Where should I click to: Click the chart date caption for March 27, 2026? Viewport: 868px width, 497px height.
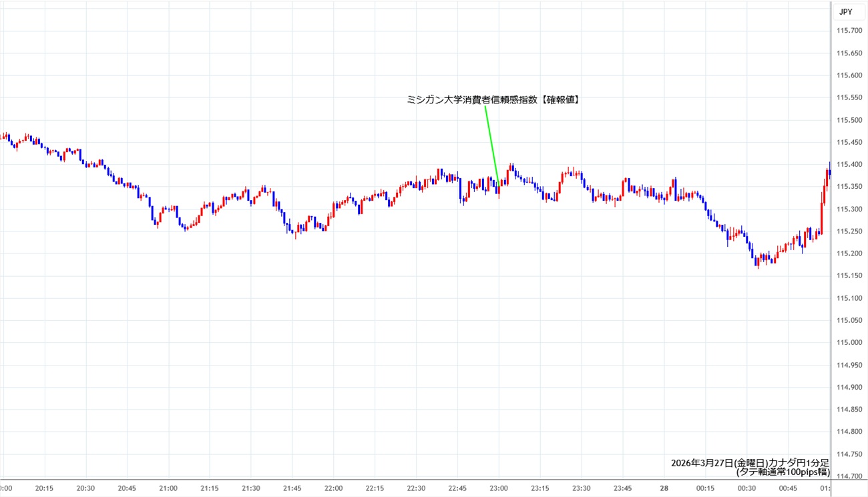click(750, 462)
